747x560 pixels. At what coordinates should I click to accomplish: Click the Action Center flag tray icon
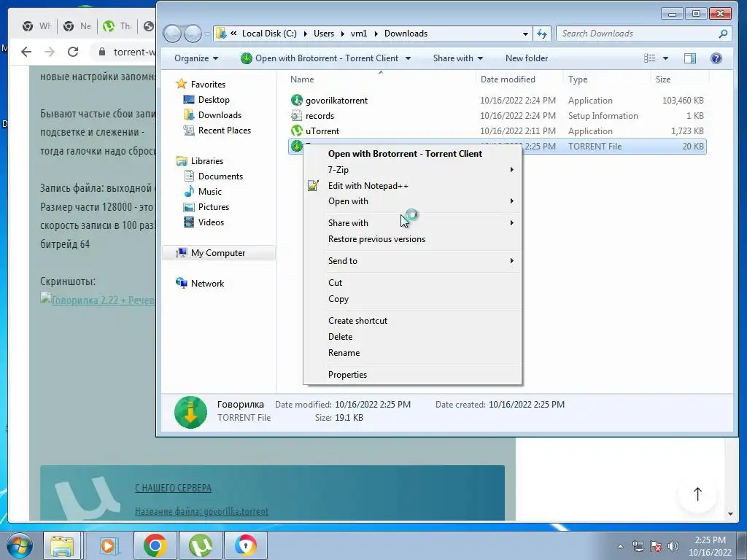pyautogui.click(x=656, y=546)
